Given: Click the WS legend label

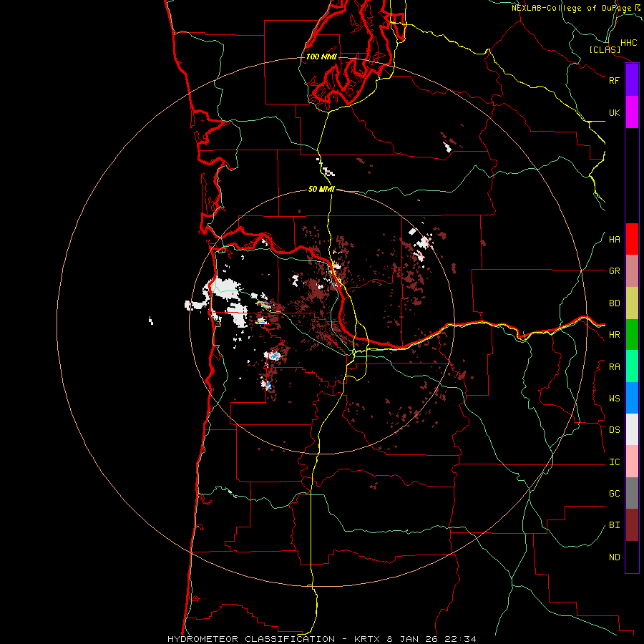Looking at the screenshot, I should [614, 399].
